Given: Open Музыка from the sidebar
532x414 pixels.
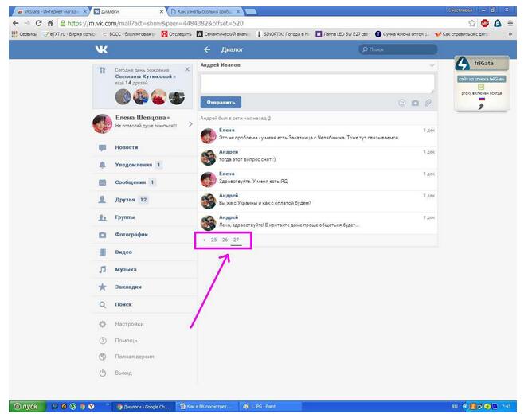Looking at the screenshot, I should [124, 269].
